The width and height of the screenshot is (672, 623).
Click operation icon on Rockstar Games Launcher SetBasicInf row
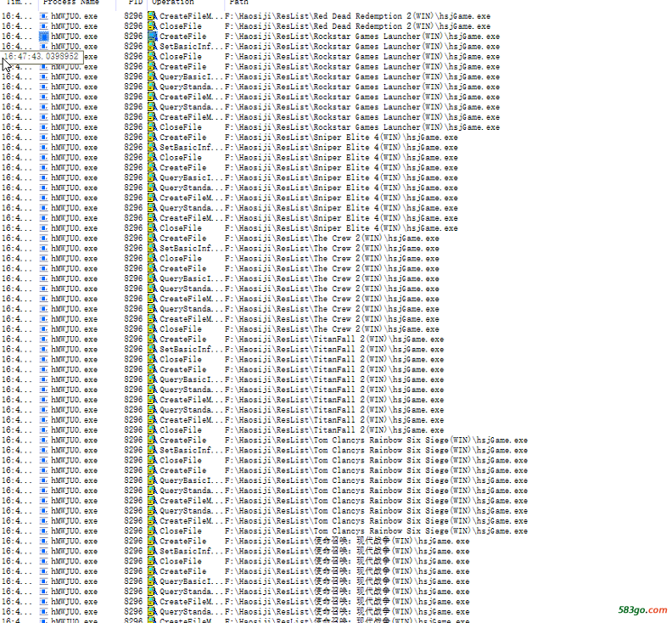[x=152, y=47]
